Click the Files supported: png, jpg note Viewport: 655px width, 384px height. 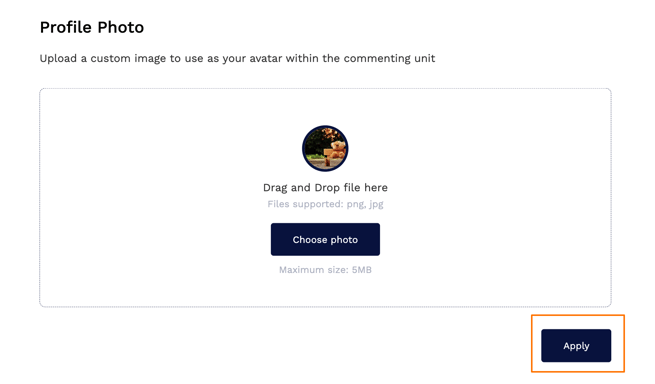[x=325, y=204]
